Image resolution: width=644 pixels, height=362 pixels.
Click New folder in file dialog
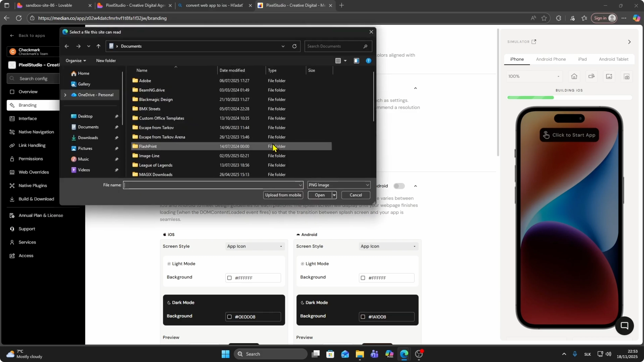[106, 61]
